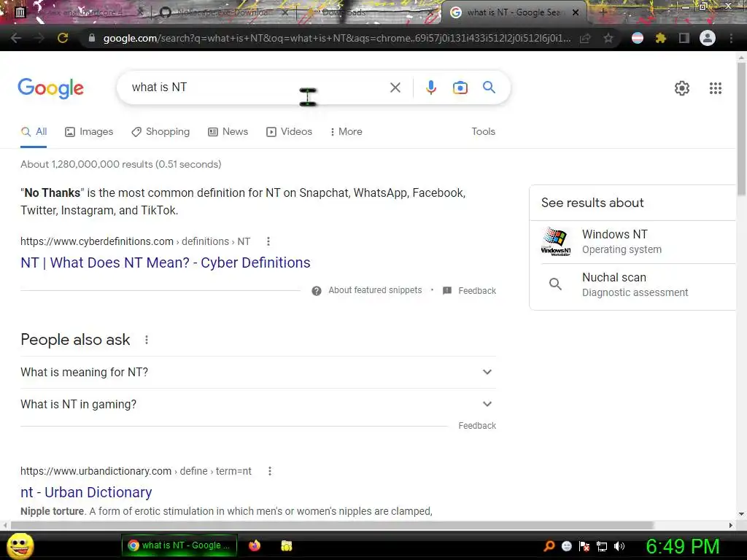Click Feedback next to featured snippet
This screenshot has width=747, height=560.
click(477, 291)
